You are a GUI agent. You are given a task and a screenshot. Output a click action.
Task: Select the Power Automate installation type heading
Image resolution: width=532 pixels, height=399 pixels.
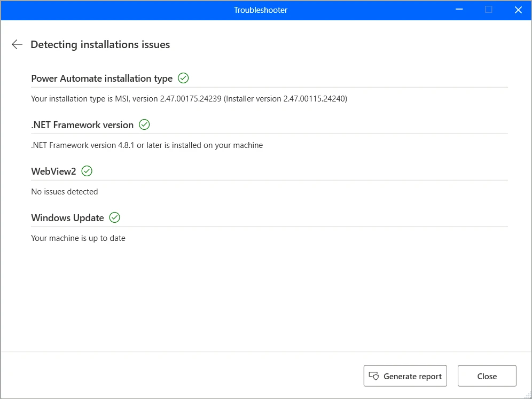pos(101,79)
